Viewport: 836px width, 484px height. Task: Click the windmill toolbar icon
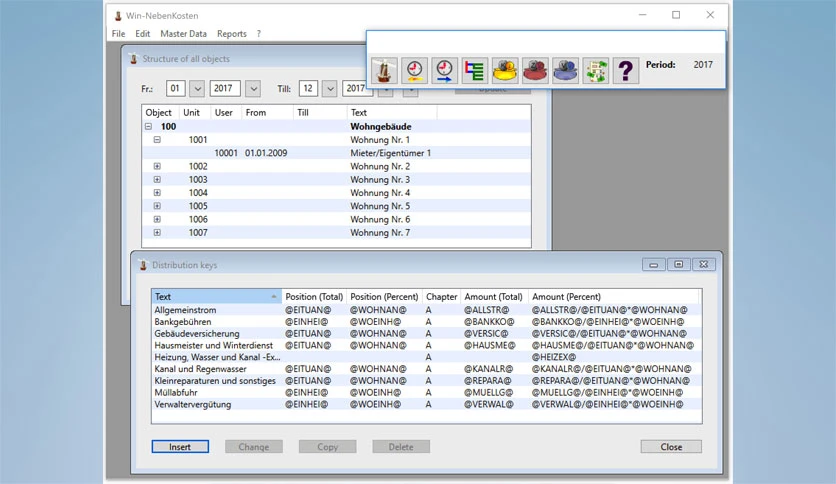(x=384, y=70)
